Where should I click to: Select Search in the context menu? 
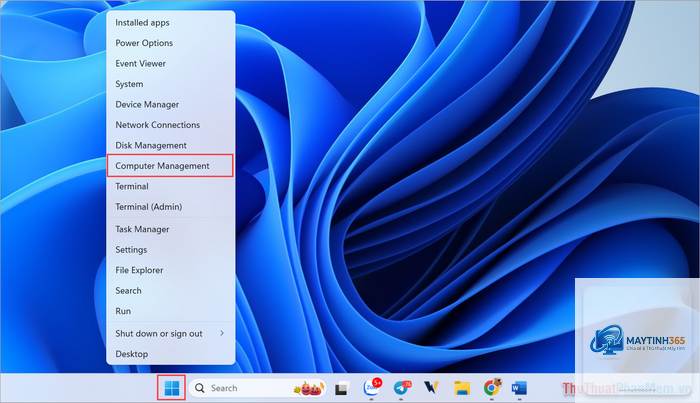click(x=171, y=291)
